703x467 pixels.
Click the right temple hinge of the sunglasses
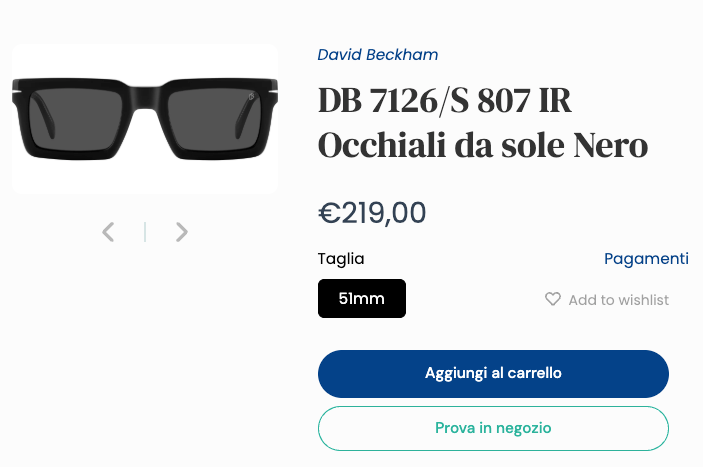(x=272, y=95)
